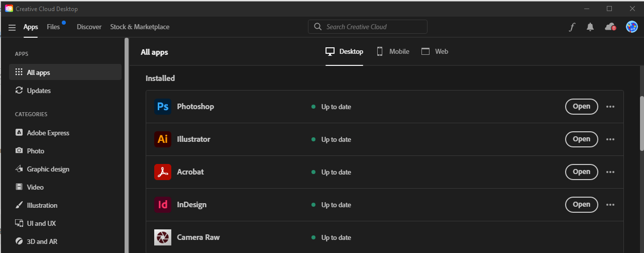
Task: Open Illustrator's three-dot options menu
Action: tap(610, 139)
